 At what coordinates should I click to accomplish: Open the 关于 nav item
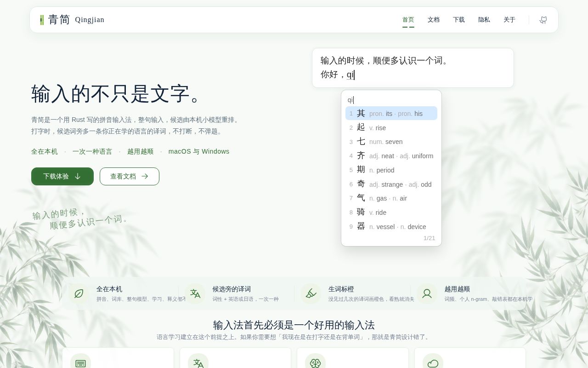509,20
